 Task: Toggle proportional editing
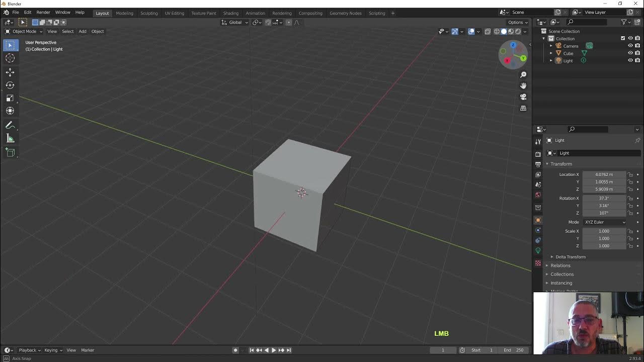tap(289, 22)
